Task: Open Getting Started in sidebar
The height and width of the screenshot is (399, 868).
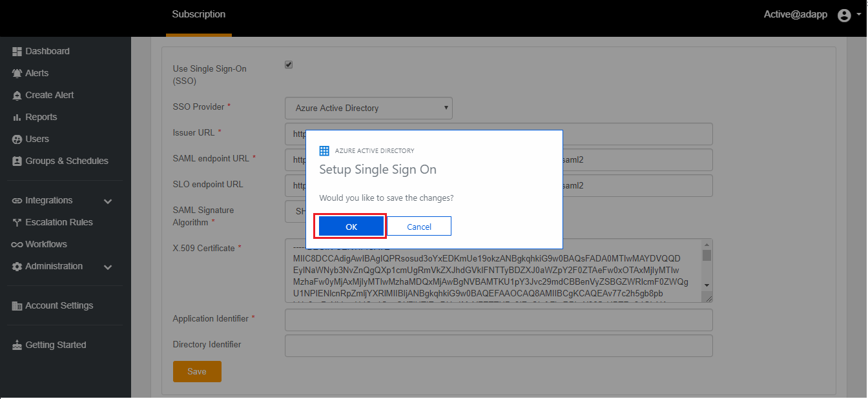Action: click(56, 345)
